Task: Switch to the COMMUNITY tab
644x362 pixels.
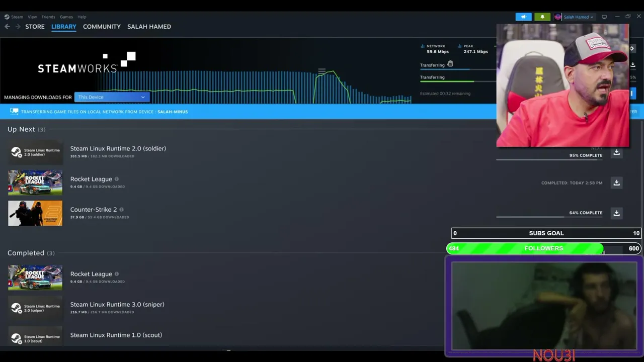Action: (x=102, y=27)
